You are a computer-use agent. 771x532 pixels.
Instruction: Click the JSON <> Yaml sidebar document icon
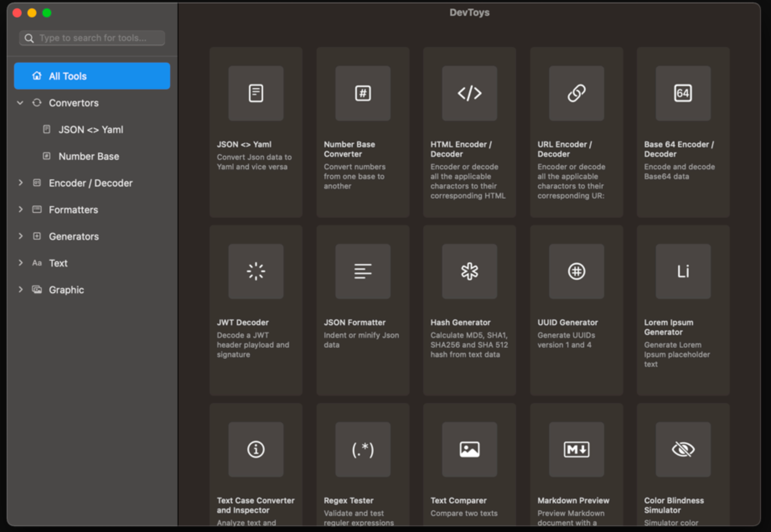pos(47,129)
